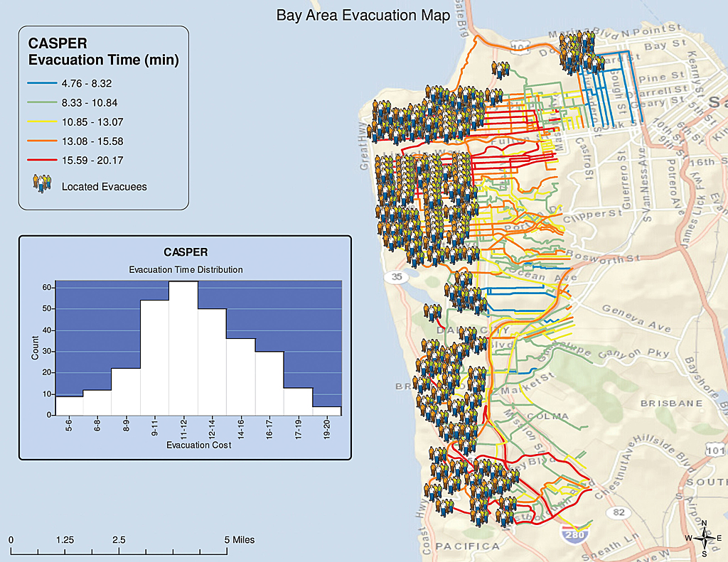Viewport: 728px width, 562px height.
Task: Click the 'Evacuation Cost' axis title
Action: coord(199,445)
